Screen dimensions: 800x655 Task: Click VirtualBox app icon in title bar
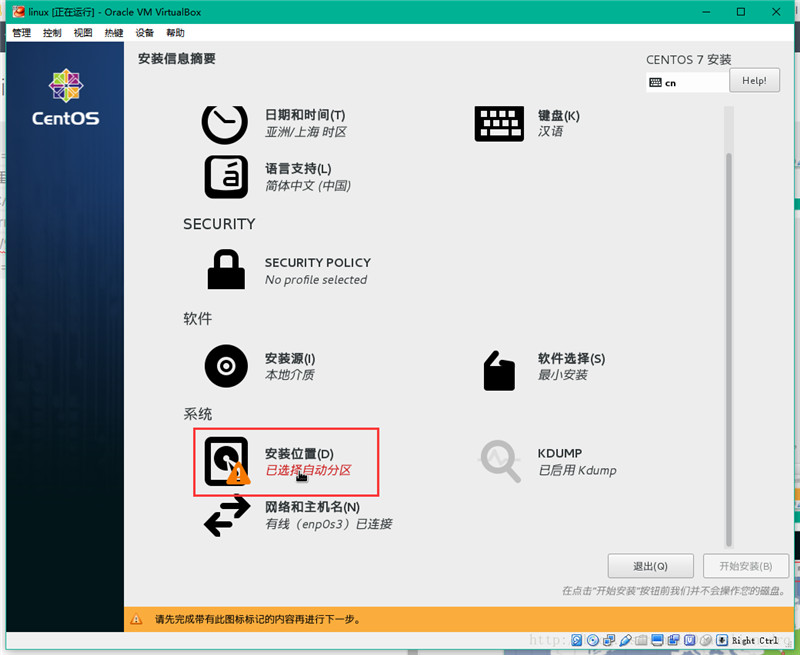(19, 11)
